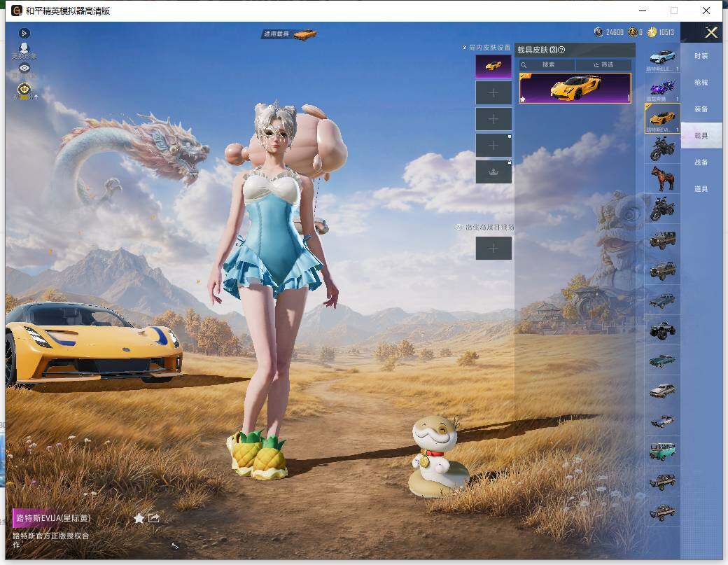Add an item in 出生岛炫目登场 slot

pyautogui.click(x=493, y=249)
